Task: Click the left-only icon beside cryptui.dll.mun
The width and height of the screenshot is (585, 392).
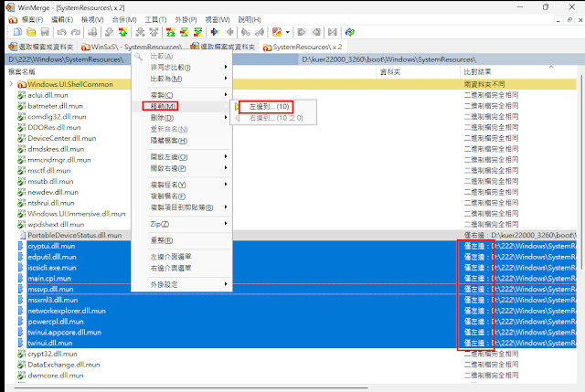Action: tap(20, 246)
